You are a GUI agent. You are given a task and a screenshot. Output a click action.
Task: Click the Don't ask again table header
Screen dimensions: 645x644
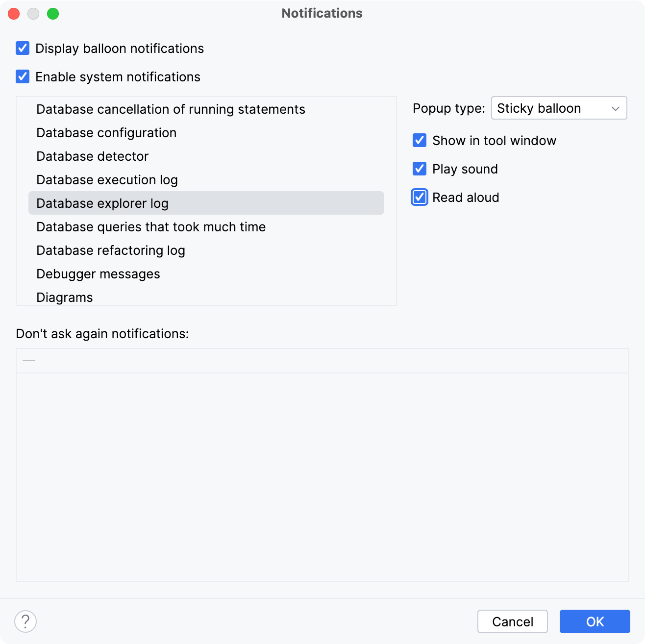(322, 360)
